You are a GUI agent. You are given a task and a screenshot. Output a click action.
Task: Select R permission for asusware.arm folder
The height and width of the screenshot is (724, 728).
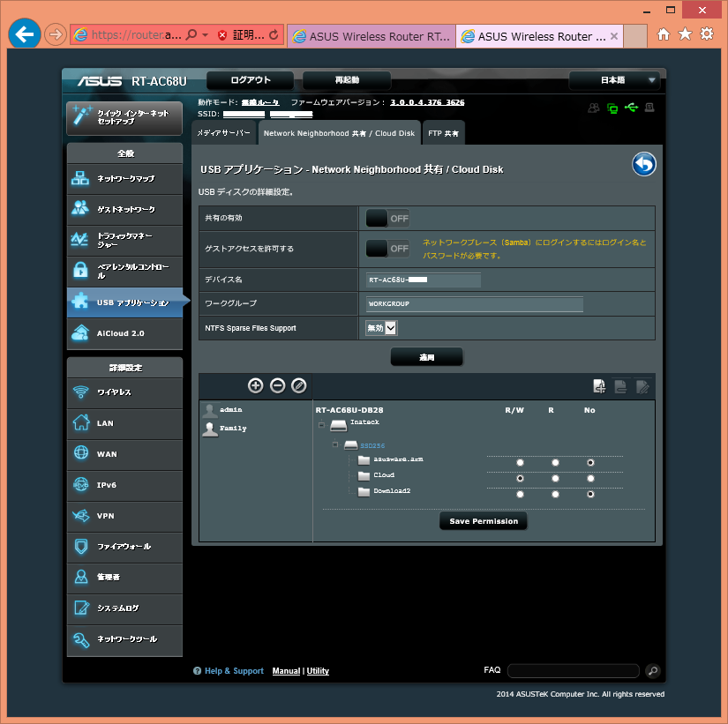click(555, 463)
